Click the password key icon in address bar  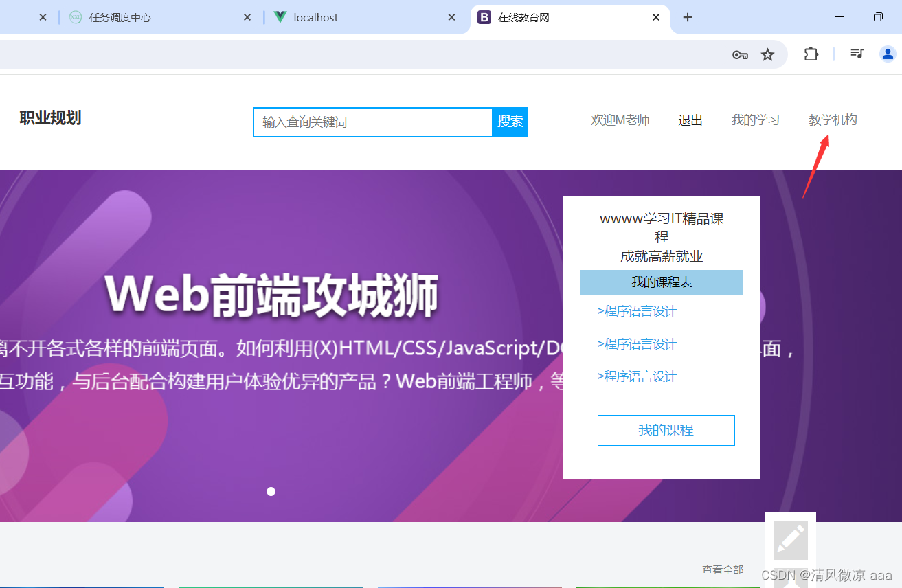[740, 55]
